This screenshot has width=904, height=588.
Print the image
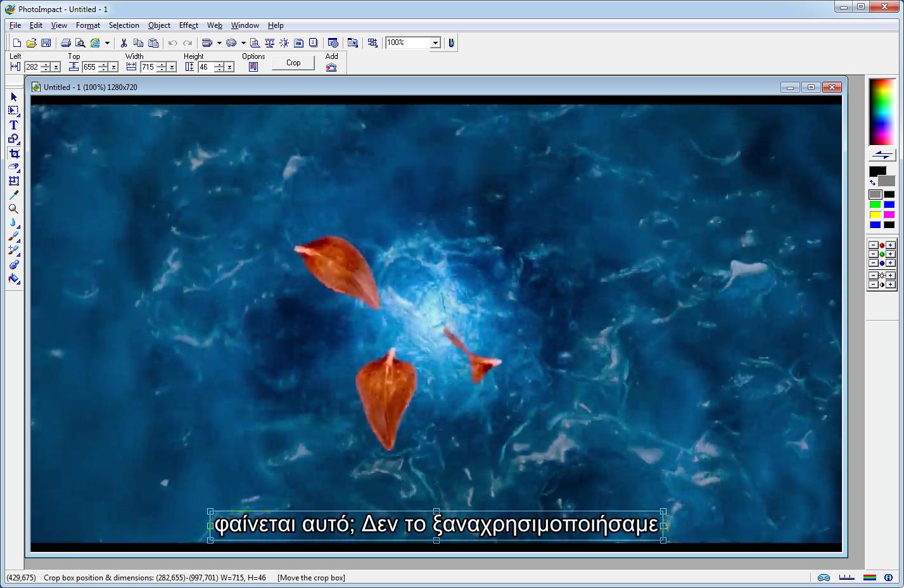pos(65,42)
